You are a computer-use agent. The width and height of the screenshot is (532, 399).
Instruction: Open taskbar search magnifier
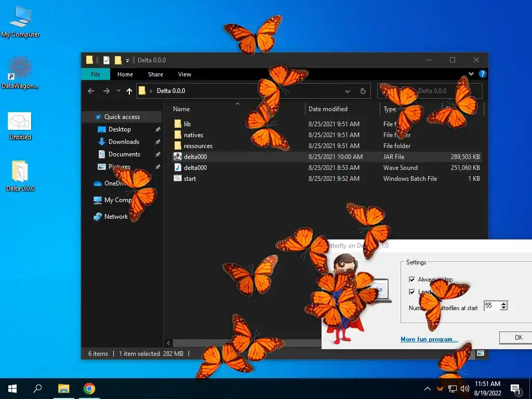tap(37, 389)
